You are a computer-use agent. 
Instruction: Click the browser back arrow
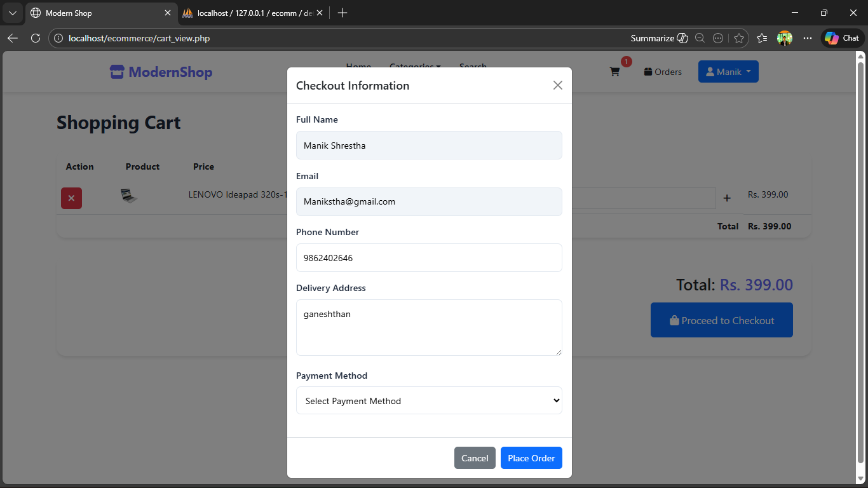click(x=13, y=38)
